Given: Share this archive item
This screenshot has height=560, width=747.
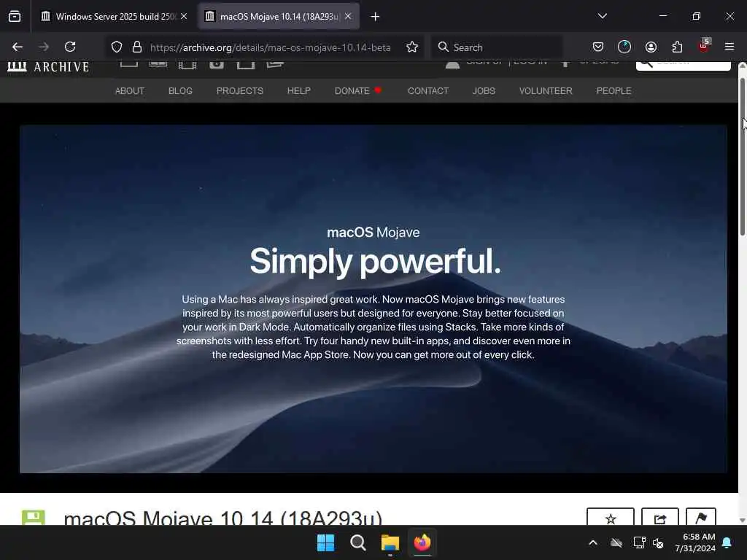Looking at the screenshot, I should [659, 517].
